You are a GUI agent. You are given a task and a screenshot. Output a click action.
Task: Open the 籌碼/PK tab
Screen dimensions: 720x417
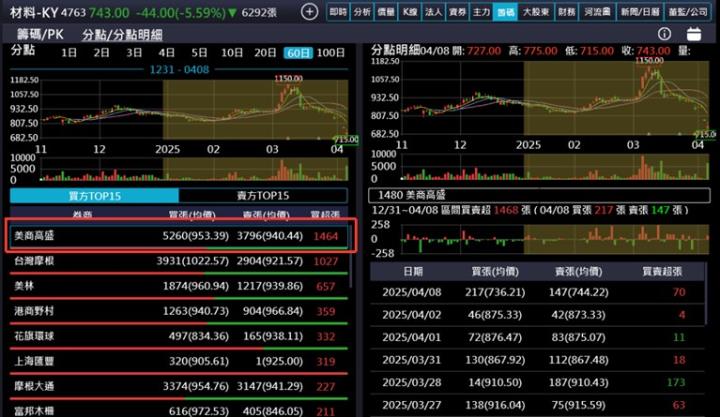tap(40, 34)
